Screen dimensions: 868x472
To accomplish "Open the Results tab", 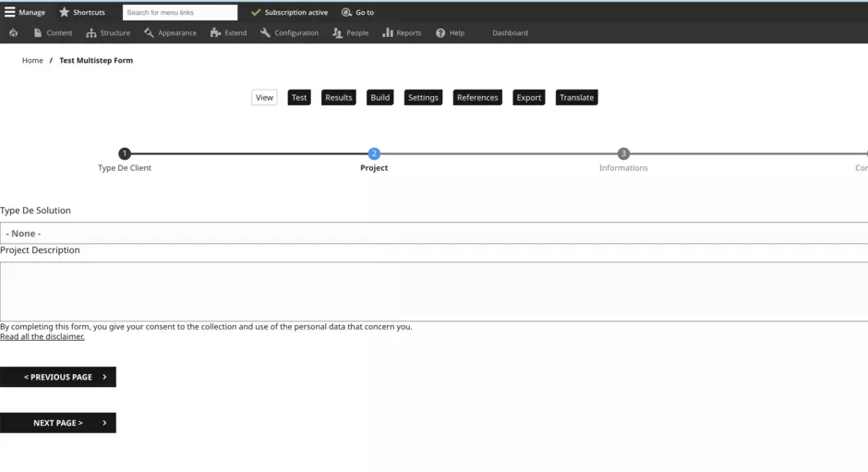I will [x=338, y=98].
